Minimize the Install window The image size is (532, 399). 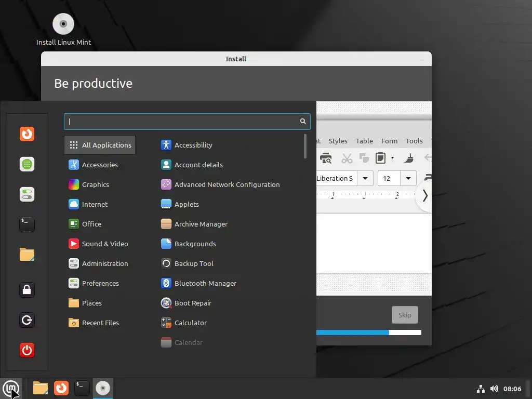(x=422, y=59)
